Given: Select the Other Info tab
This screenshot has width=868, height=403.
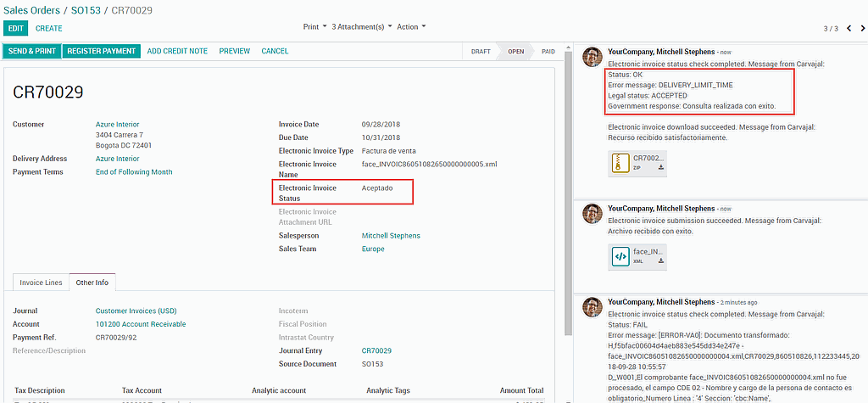Looking at the screenshot, I should [92, 283].
